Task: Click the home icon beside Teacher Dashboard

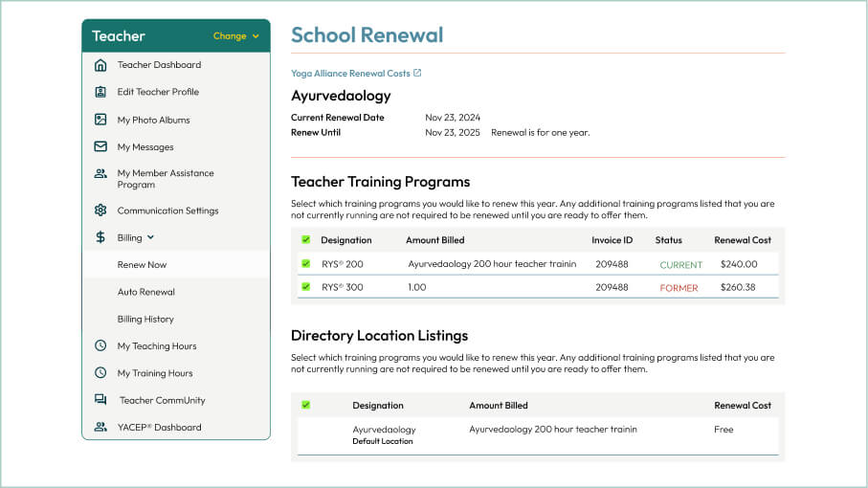Action: [x=100, y=65]
